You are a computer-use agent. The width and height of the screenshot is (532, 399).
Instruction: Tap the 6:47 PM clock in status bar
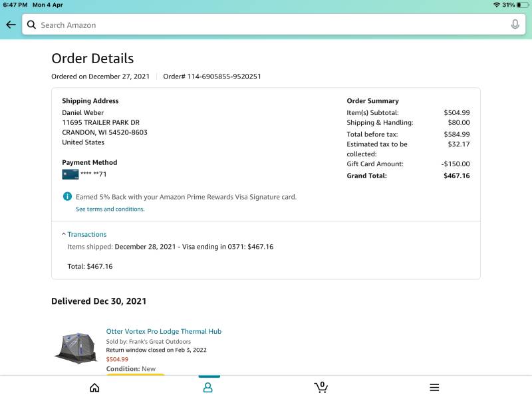(15, 5)
